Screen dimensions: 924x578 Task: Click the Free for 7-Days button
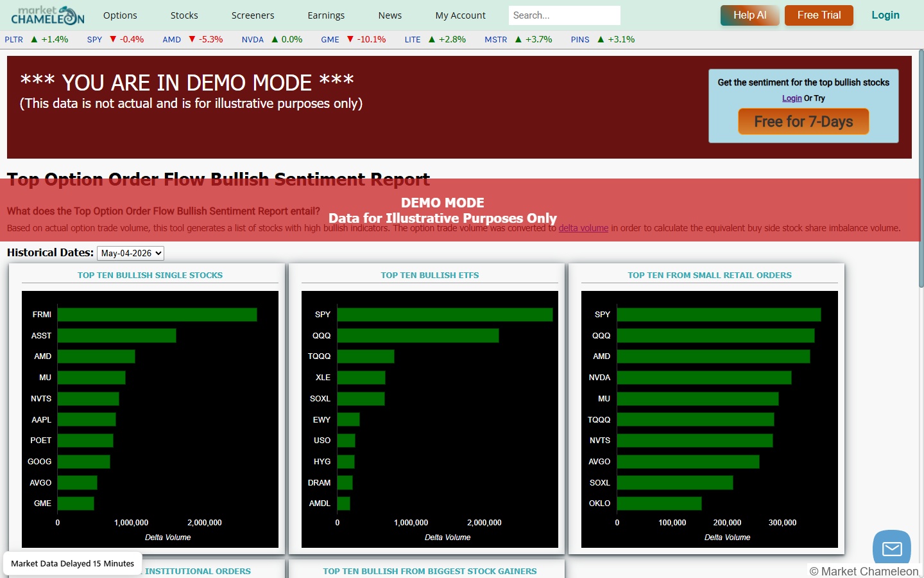[x=803, y=121]
